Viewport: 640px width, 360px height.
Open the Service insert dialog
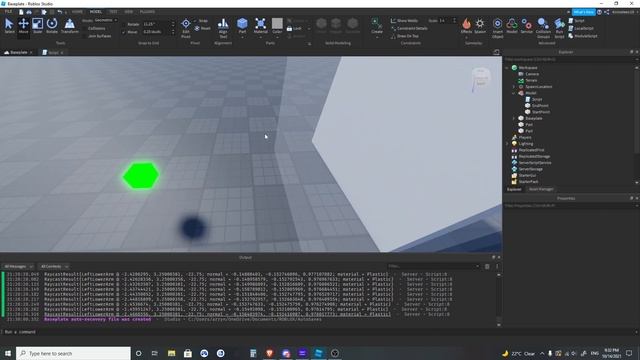pyautogui.click(x=527, y=26)
